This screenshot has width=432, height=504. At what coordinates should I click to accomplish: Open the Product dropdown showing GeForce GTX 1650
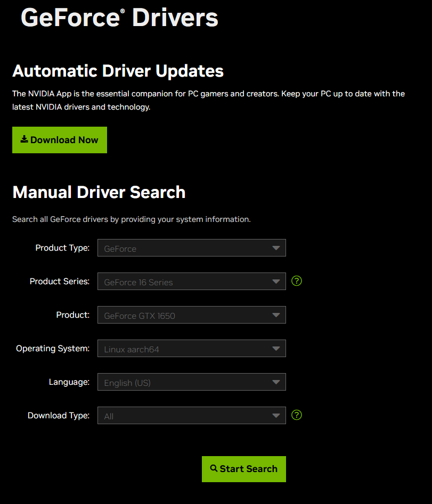[191, 315]
